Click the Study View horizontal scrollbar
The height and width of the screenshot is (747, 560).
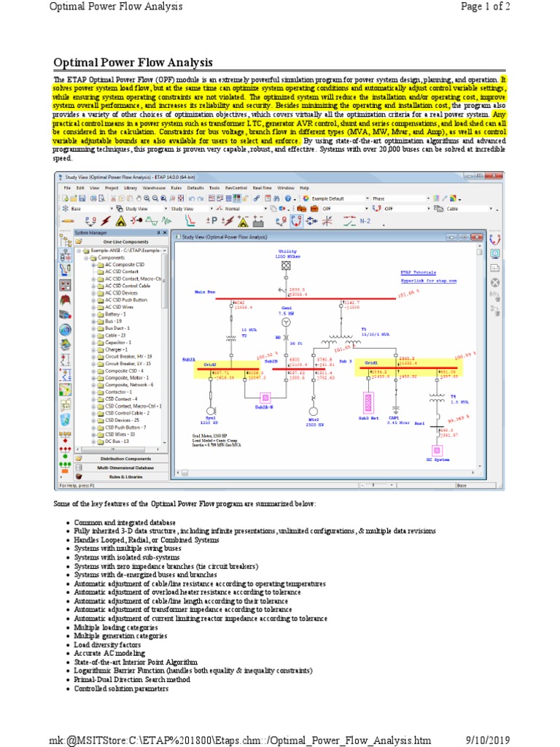[326, 473]
